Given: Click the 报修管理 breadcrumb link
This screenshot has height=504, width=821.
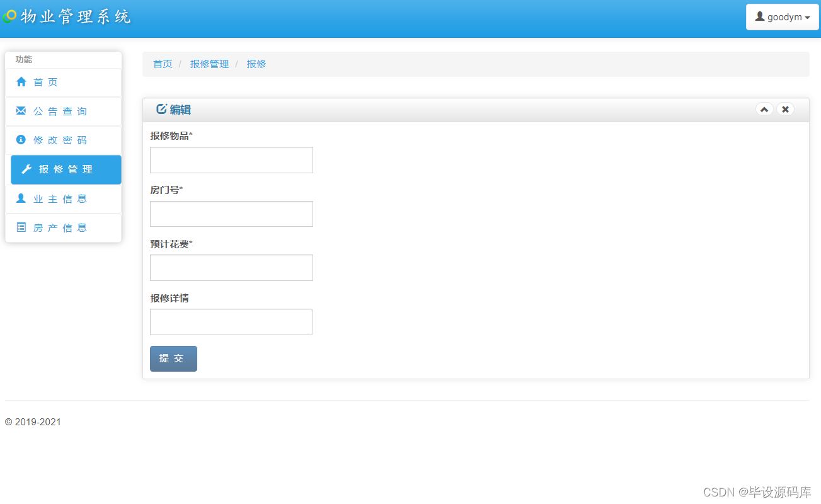Looking at the screenshot, I should [x=210, y=64].
